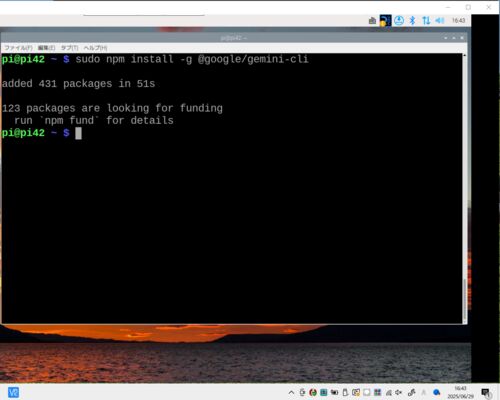Click the VNC Viewer taskbar button

coord(13,392)
